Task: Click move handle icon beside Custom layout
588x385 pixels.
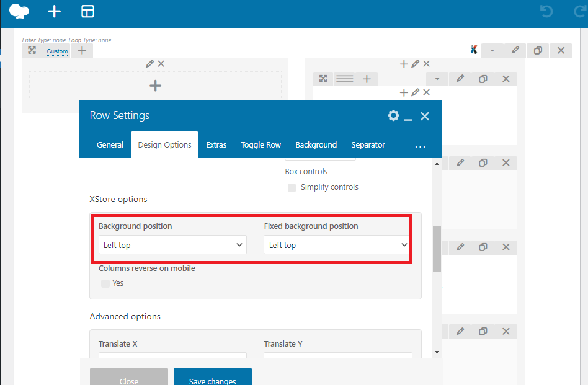Action: coord(32,50)
